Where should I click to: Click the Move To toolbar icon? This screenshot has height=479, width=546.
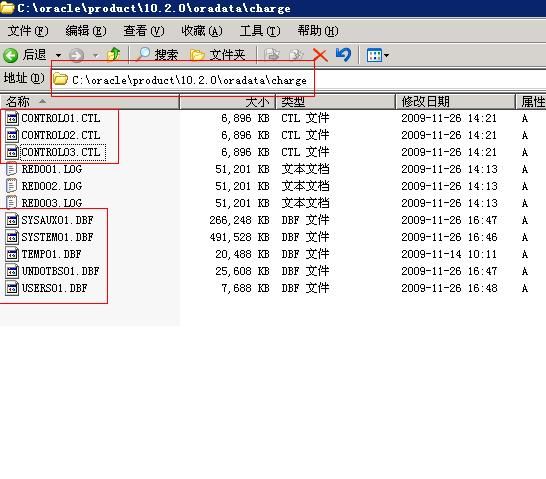pyautogui.click(x=272, y=55)
